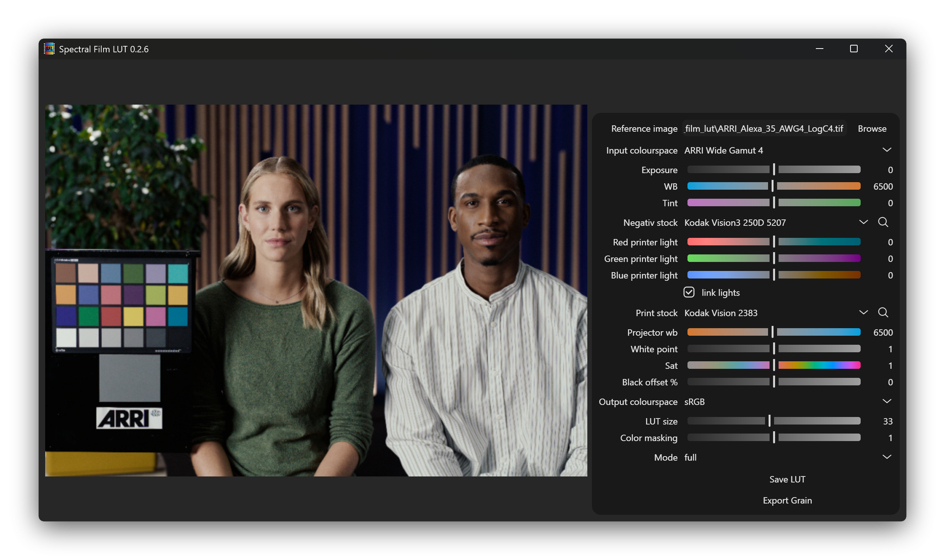Expand the Input colourspace dropdown arrow

click(887, 150)
